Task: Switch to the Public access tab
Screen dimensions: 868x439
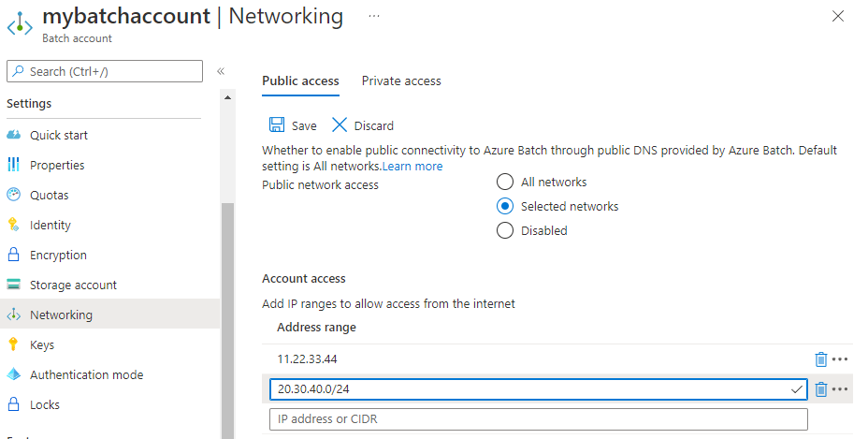Action: [300, 81]
